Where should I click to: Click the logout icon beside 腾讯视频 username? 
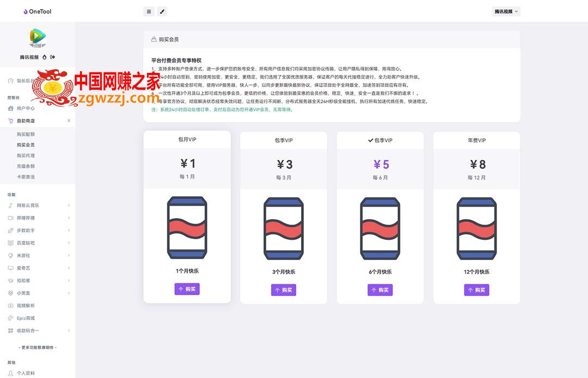52,57
